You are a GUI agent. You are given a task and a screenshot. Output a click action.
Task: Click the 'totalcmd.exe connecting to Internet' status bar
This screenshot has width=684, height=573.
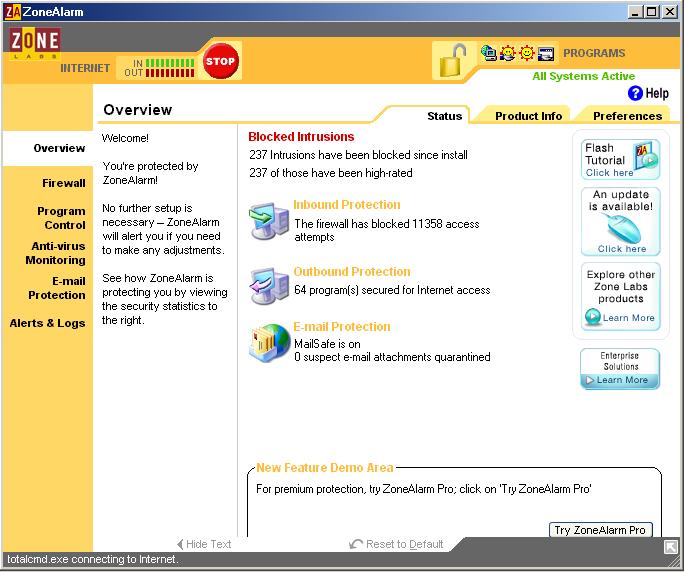pos(92,559)
